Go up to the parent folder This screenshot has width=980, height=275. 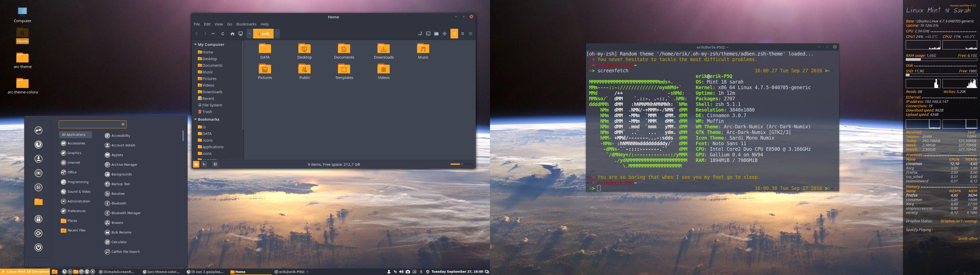tap(213, 34)
